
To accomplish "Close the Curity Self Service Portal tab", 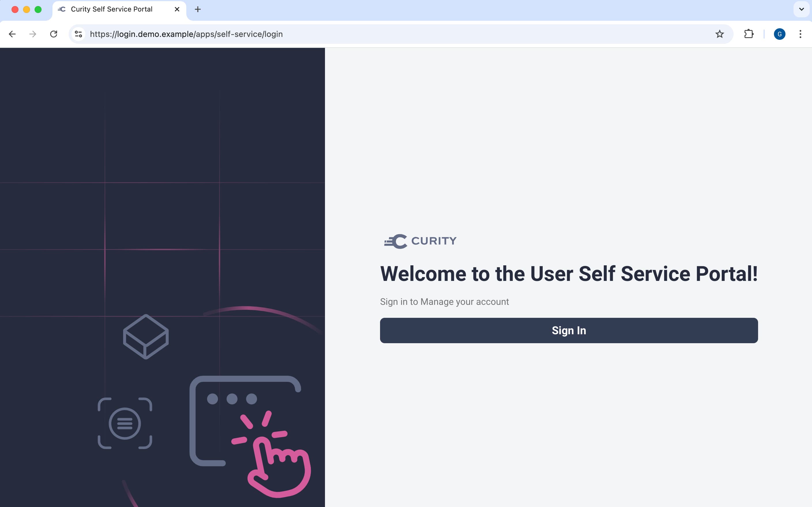I will pyautogui.click(x=177, y=10).
